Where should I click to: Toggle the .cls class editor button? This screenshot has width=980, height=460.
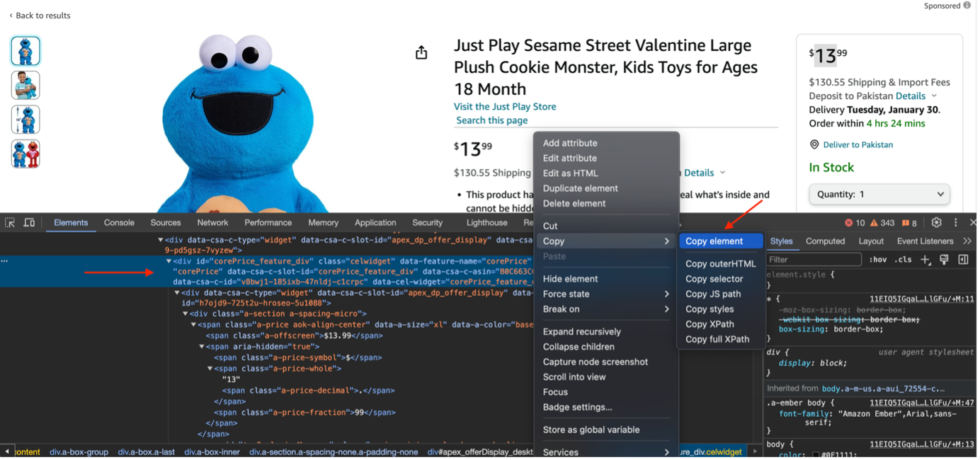click(x=903, y=260)
